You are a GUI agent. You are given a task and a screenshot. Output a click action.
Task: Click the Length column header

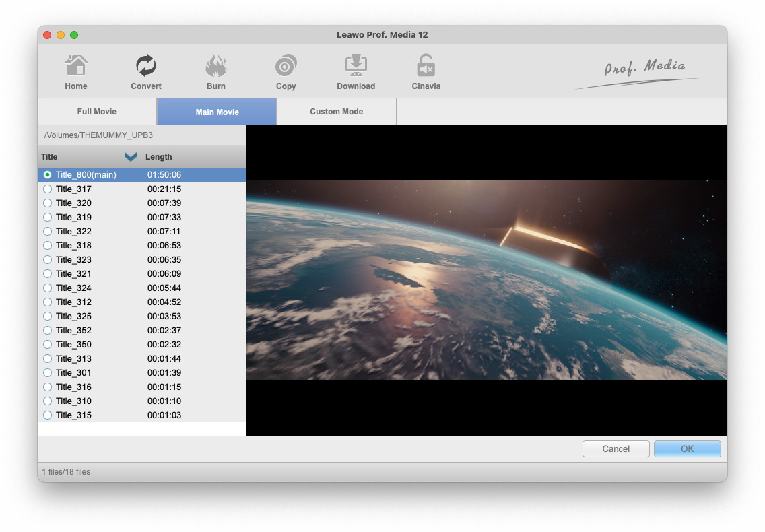(x=159, y=157)
